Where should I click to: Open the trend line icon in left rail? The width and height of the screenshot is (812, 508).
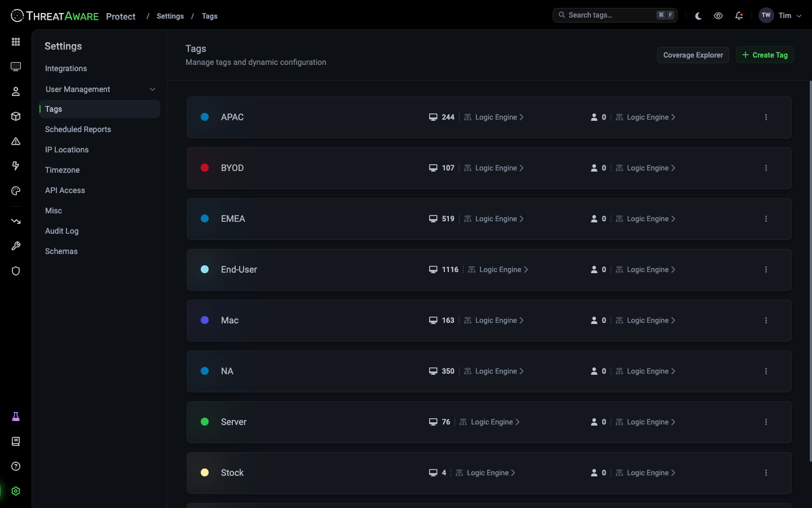coord(16,221)
